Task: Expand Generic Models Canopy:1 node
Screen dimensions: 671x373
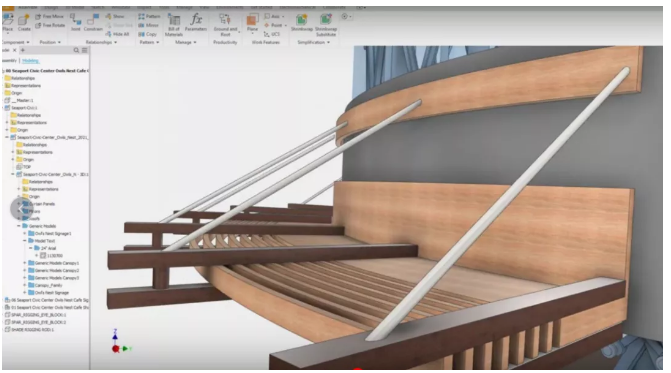Action: click(25, 263)
